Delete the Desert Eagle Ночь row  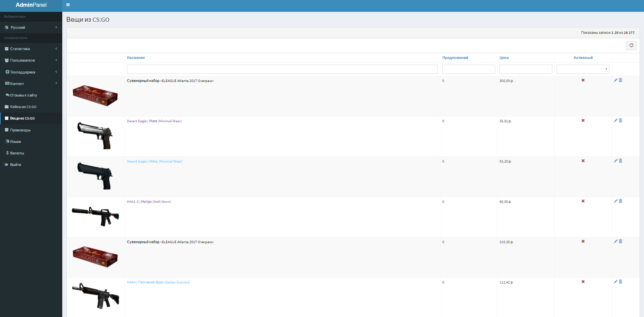pos(621,161)
